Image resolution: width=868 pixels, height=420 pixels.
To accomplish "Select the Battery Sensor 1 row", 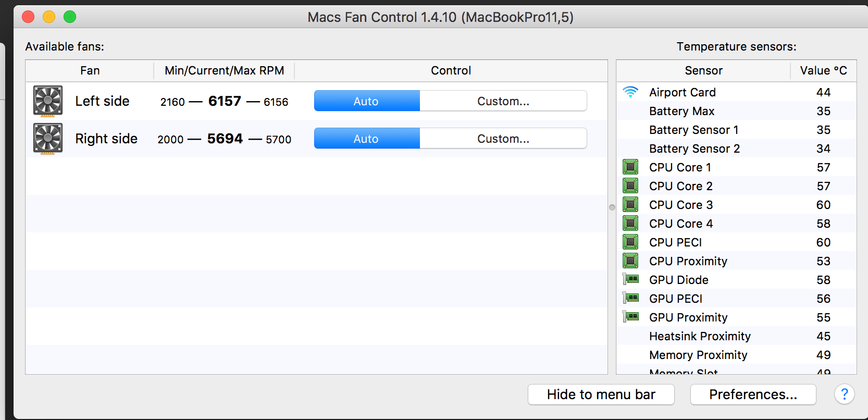I will pyautogui.click(x=736, y=130).
